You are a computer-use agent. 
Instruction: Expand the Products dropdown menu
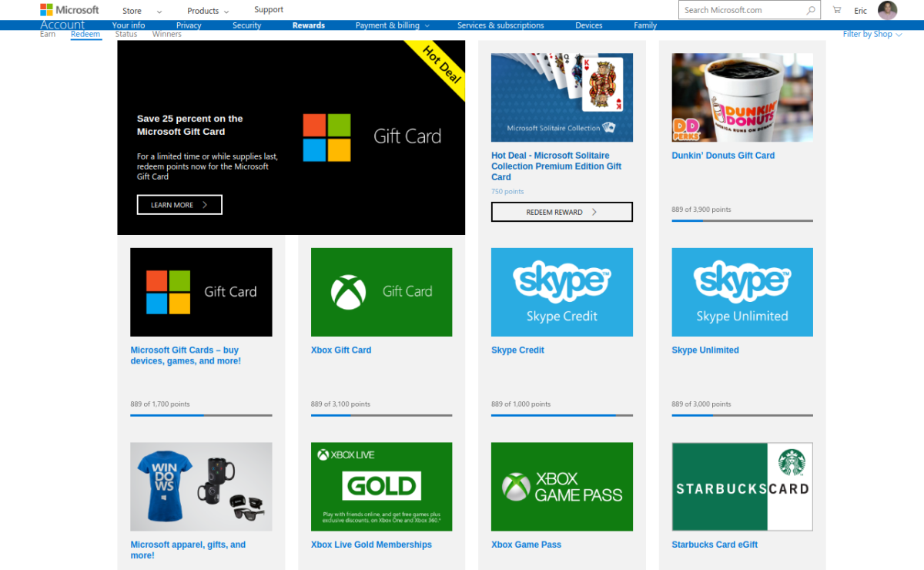point(208,11)
